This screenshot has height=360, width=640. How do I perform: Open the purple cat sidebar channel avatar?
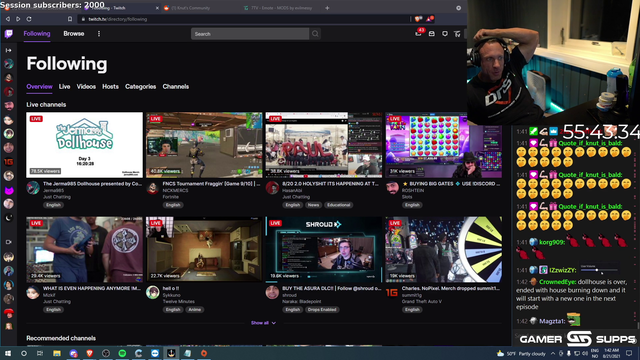pyautogui.click(x=9, y=190)
